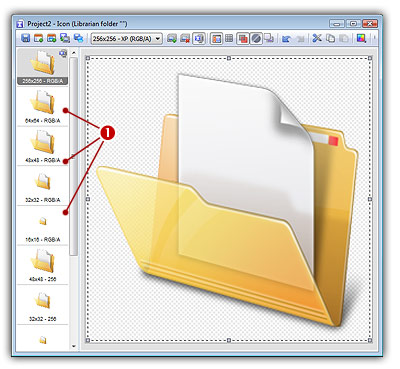Click the format list scroll up arrow

[x=74, y=53]
